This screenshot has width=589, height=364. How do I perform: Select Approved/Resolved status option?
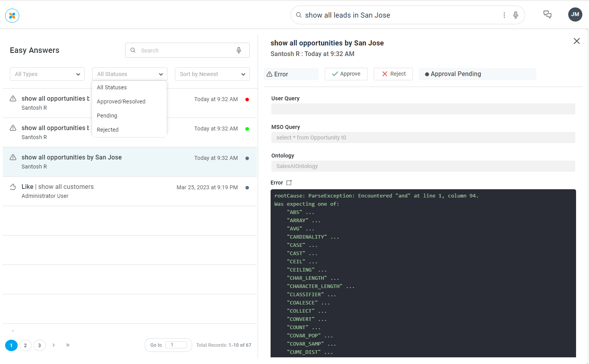pyautogui.click(x=121, y=101)
